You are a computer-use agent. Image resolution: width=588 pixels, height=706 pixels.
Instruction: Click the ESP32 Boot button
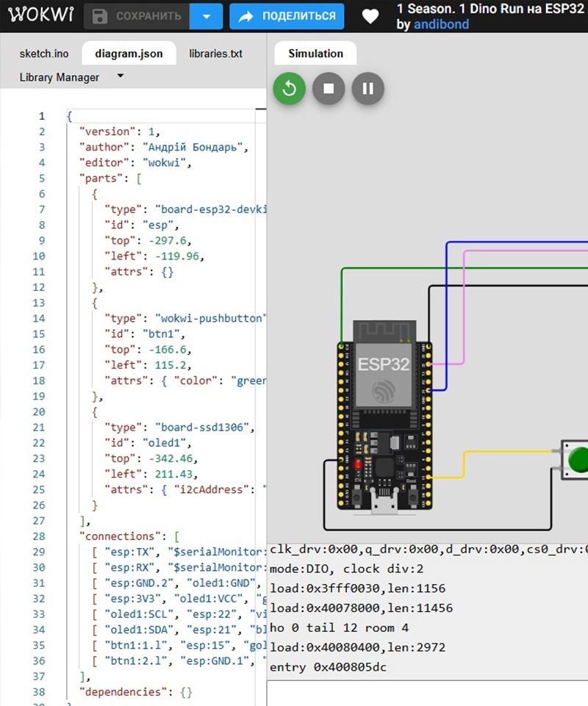tap(413, 497)
